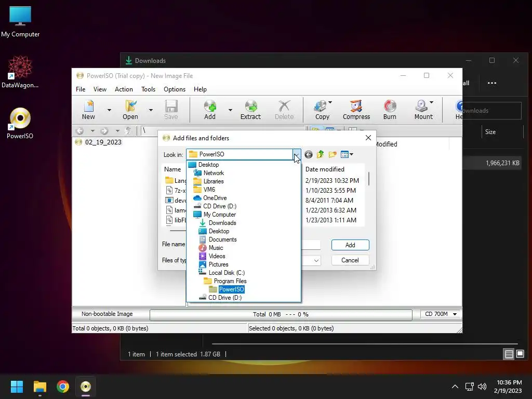
Task: Expand the arrow beside Open
Action: click(151, 110)
